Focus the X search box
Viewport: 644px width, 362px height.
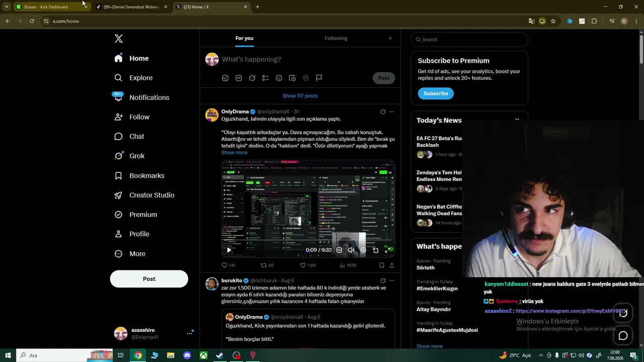(x=469, y=40)
